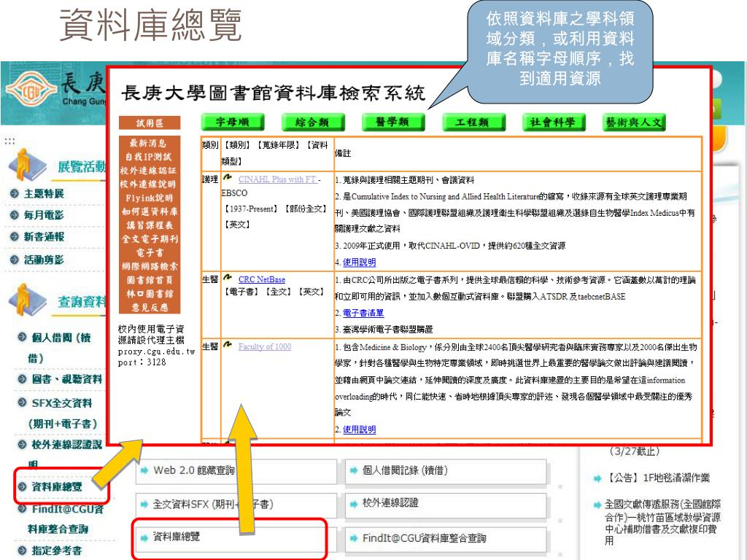
Task: Select the 社會科學 tab
Action: click(554, 122)
